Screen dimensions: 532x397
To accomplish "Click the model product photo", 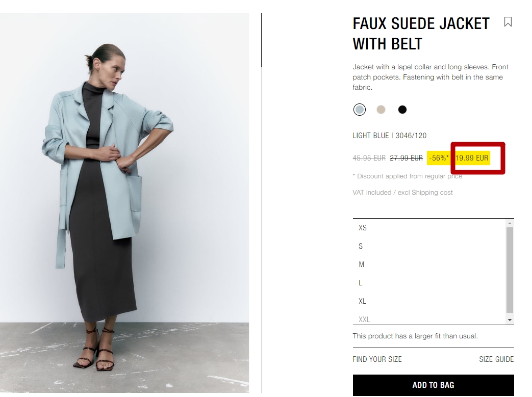I will tap(124, 203).
